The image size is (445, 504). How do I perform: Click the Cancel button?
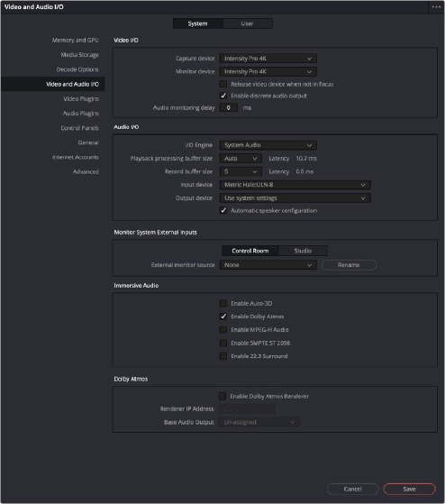pyautogui.click(x=352, y=489)
